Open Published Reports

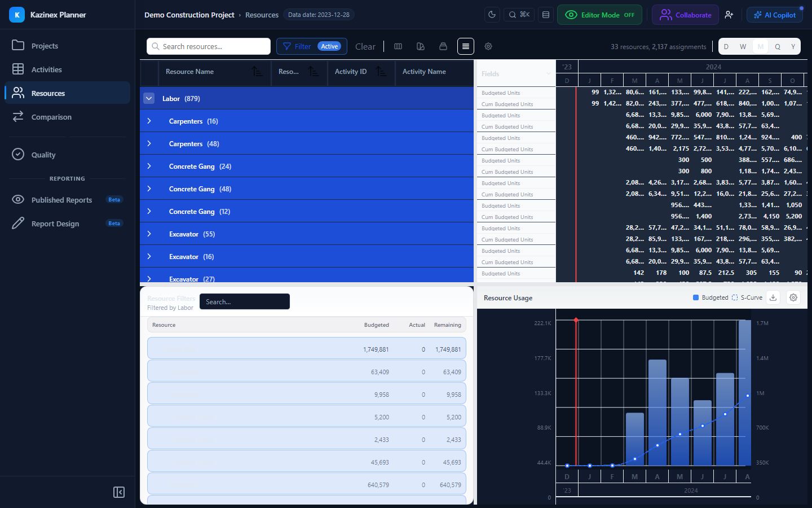[x=67, y=200]
